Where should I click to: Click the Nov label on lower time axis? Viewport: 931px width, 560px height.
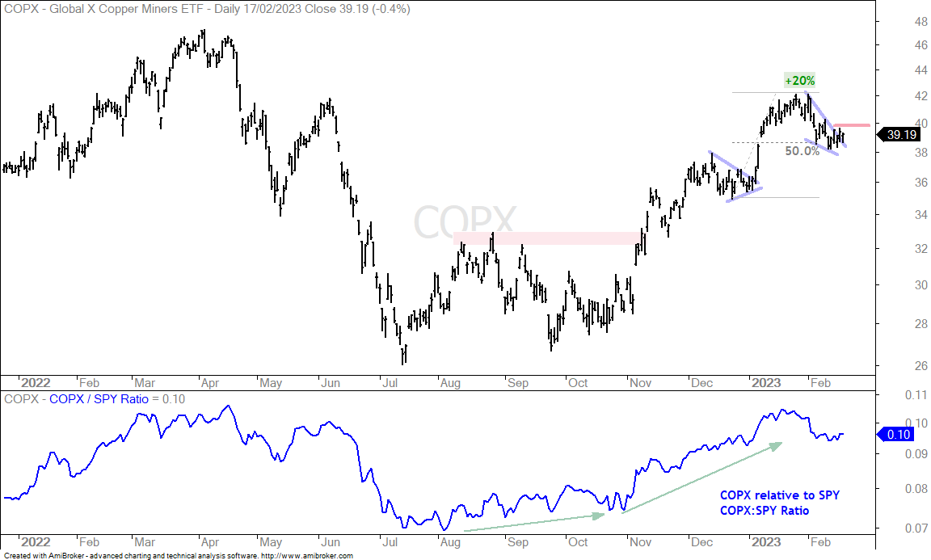[x=640, y=542]
